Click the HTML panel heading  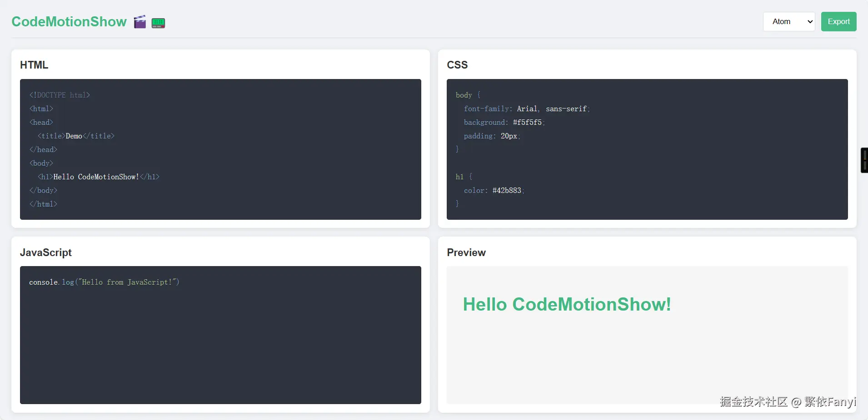click(34, 65)
